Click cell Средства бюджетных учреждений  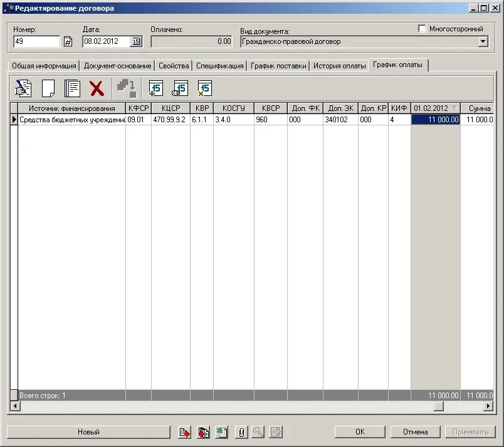tap(71, 120)
